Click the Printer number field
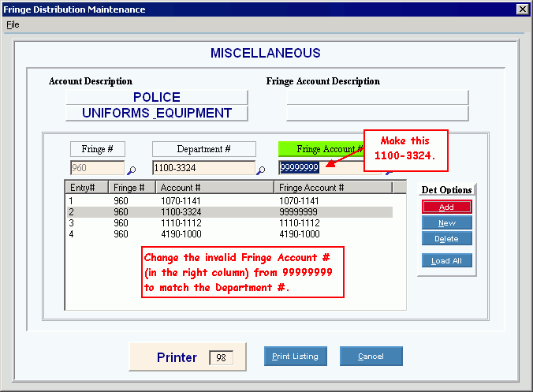The width and height of the screenshot is (533, 392). (x=221, y=358)
